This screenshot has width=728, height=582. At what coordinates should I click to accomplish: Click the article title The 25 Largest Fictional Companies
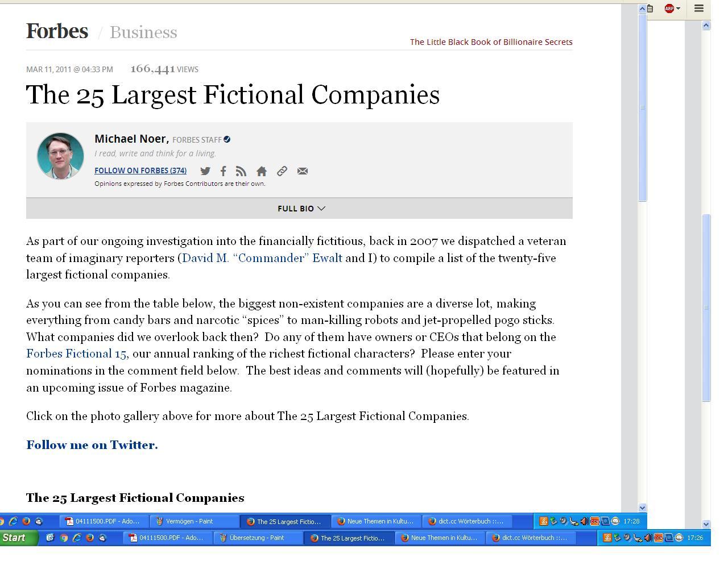tap(233, 95)
